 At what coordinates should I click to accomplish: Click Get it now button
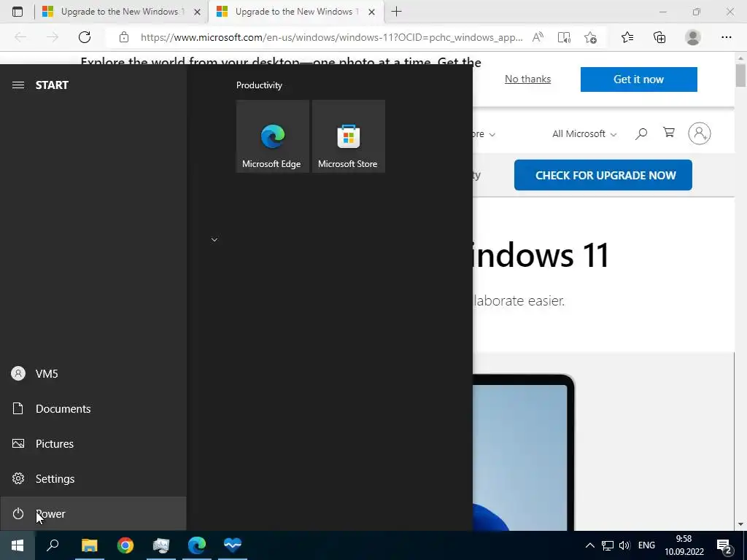click(639, 79)
